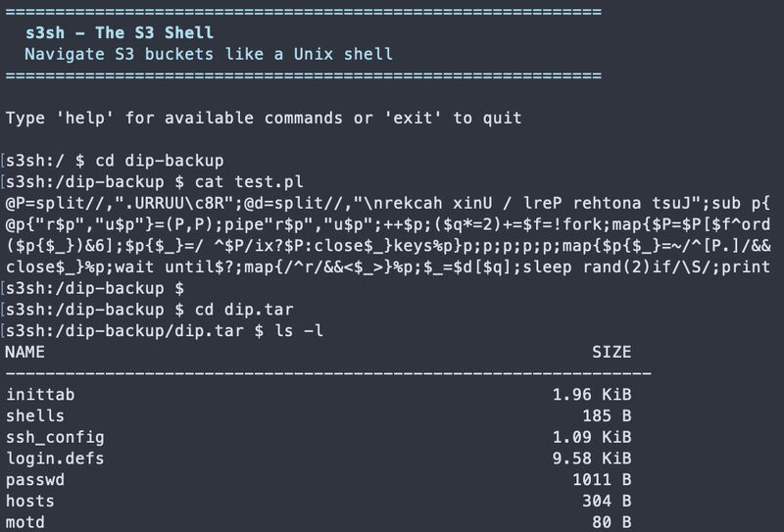Select the shells file entry
The width and height of the screenshot is (784, 532).
[x=35, y=416]
